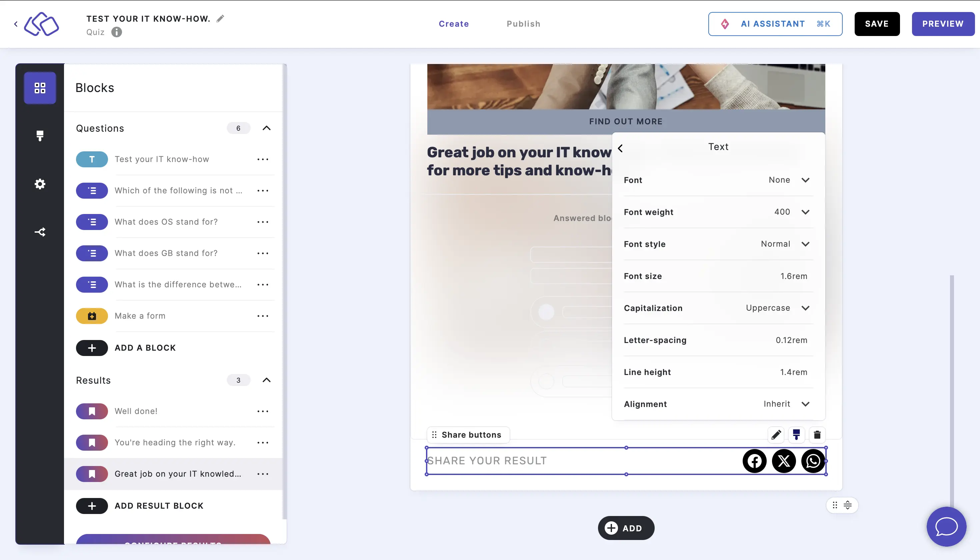Click the settings gear icon in sidebar
The image size is (980, 560).
tap(40, 184)
